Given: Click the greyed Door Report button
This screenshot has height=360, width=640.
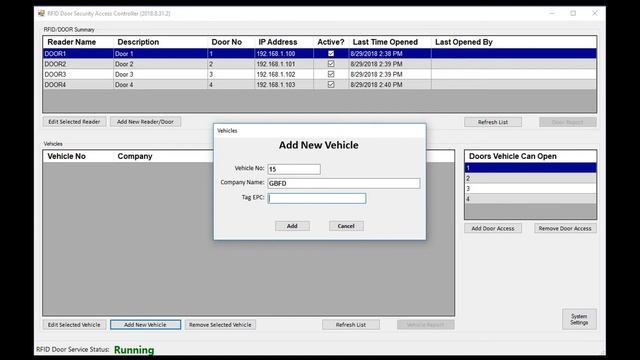Looking at the screenshot, I should (567, 122).
